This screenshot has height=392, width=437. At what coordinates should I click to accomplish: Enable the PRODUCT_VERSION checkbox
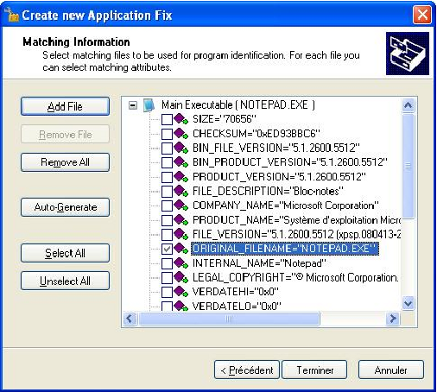(x=167, y=177)
